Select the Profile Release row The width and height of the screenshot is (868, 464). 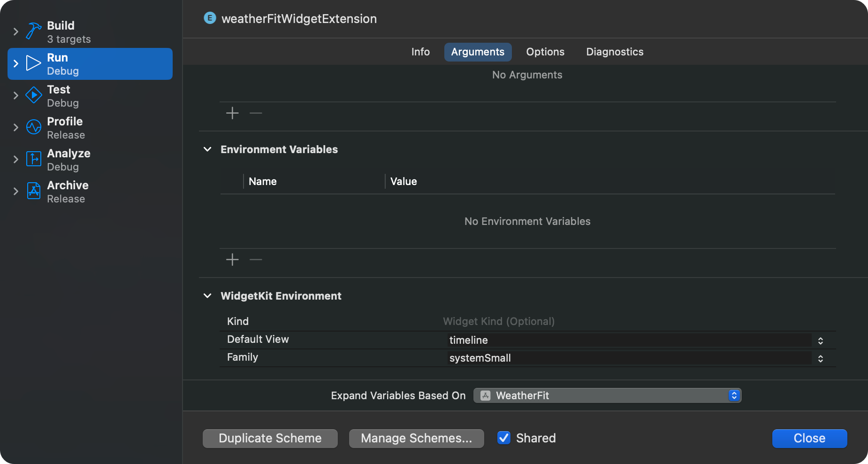90,128
